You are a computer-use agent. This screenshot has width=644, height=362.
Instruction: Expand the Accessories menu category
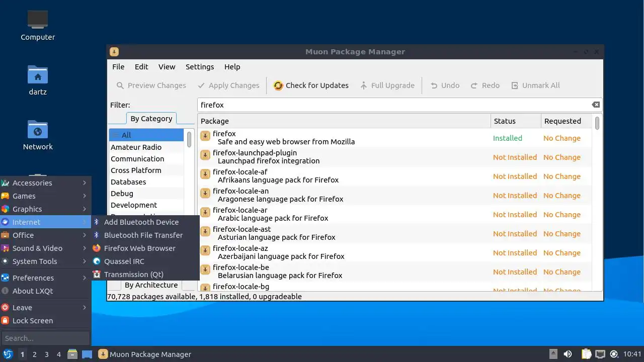coord(45,183)
